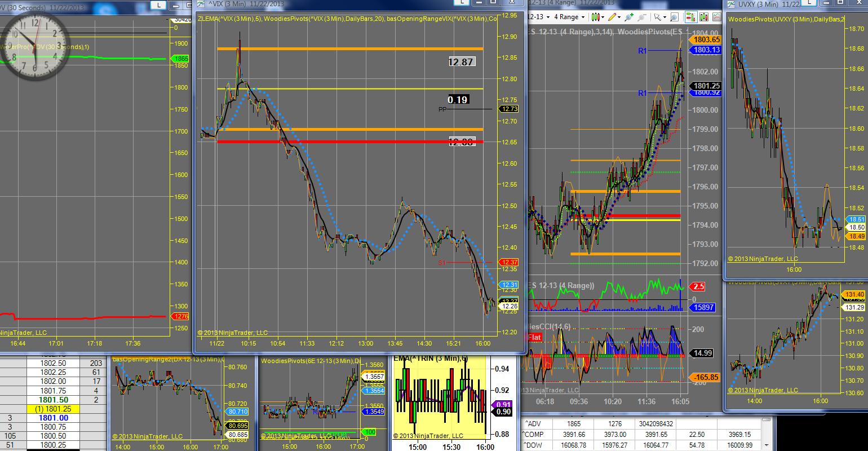This screenshot has width=868, height=451.
Task: Click the zoom in magnifier icon
Action: pyautogui.click(x=628, y=17)
